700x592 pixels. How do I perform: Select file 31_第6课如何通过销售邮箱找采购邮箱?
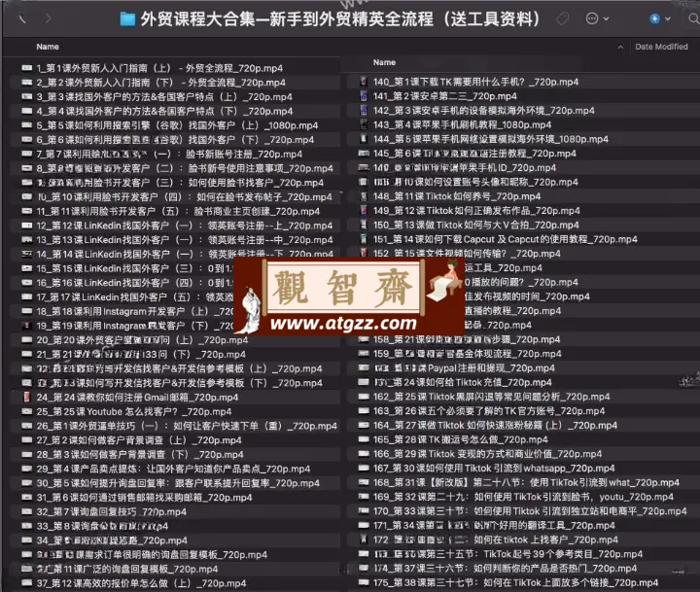144,497
